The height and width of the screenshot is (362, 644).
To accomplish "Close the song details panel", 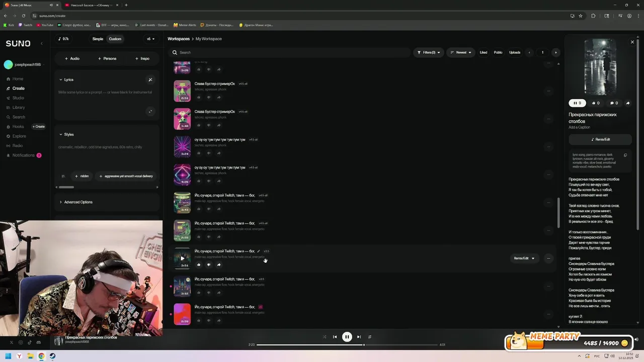I will pos(632,42).
